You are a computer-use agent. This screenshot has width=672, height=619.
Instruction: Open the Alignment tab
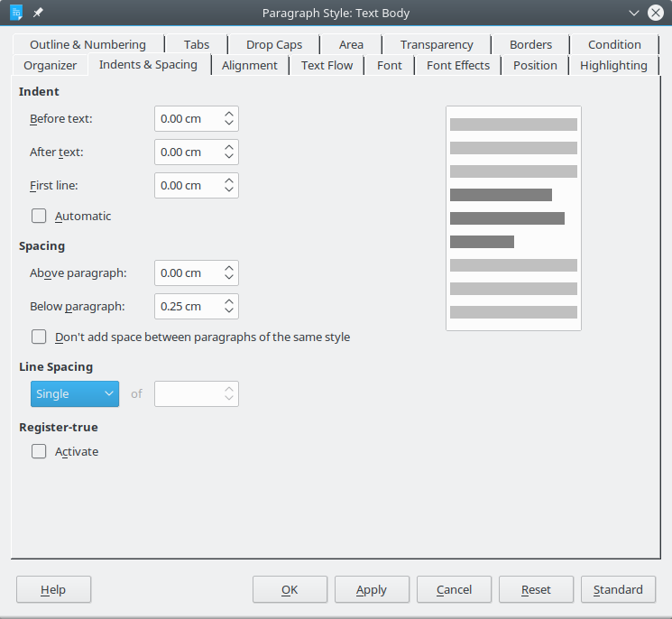(x=250, y=65)
